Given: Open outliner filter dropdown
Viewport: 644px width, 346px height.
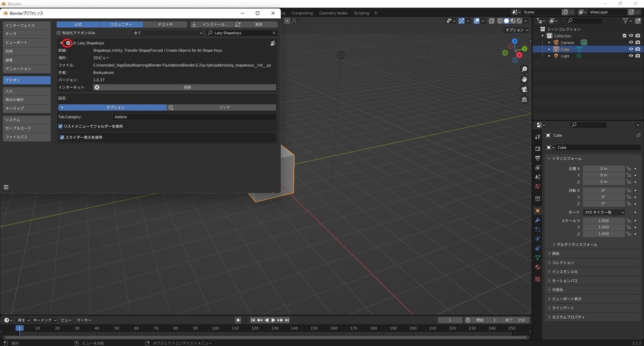Looking at the screenshot, I should click(x=628, y=20).
